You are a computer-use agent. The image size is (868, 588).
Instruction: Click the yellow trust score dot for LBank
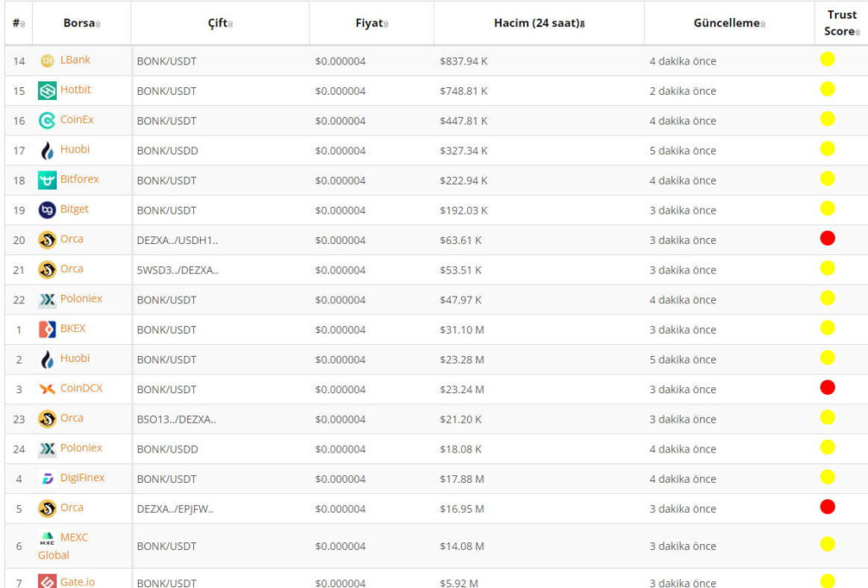point(827,59)
